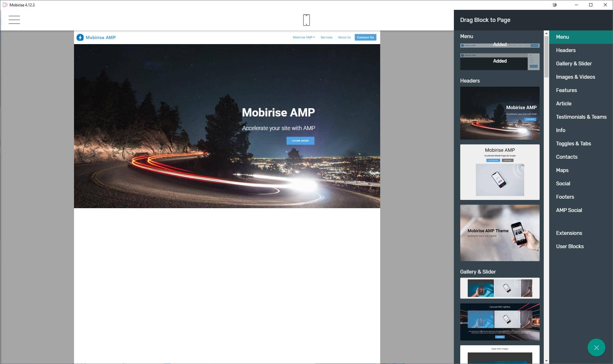Click the Mobirise app icon in title bar

(x=5, y=5)
